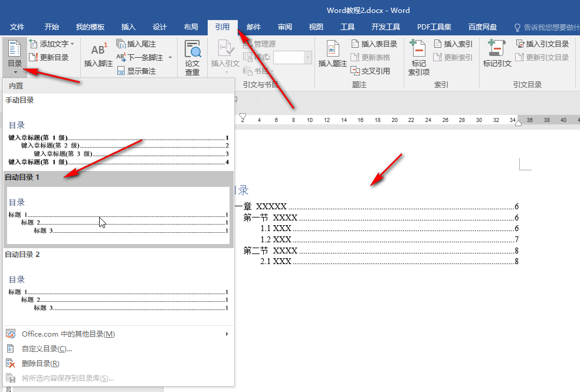This screenshot has height=392, width=580.
Task: Open 管理源 manage sources
Action: pyautogui.click(x=259, y=44)
